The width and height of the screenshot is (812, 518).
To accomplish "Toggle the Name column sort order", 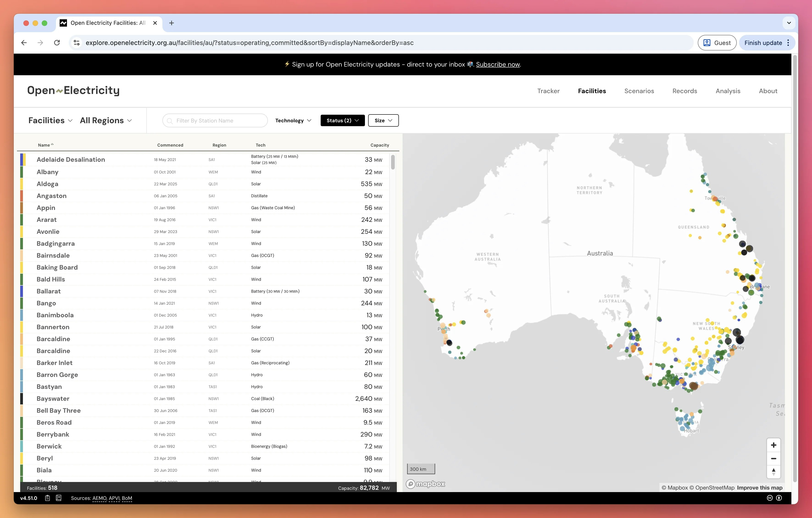I will coord(46,145).
